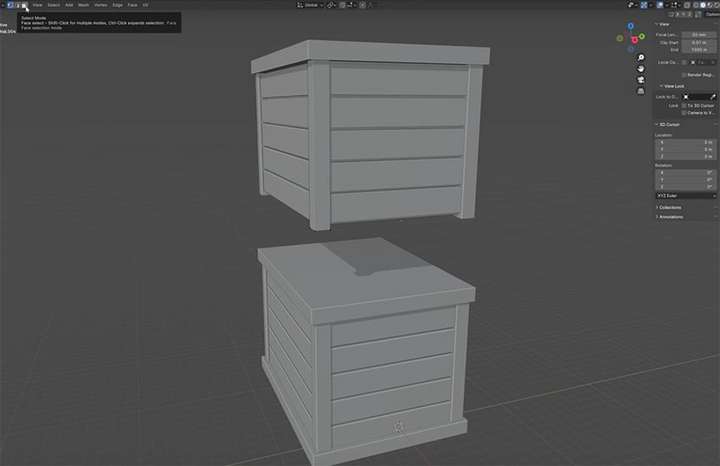Expand the Annotations panel

[x=669, y=217]
